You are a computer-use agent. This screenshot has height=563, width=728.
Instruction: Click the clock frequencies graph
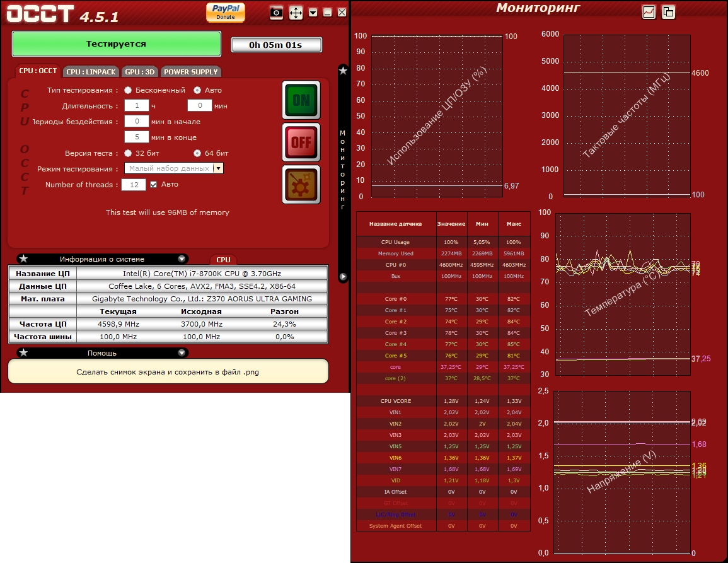click(627, 116)
